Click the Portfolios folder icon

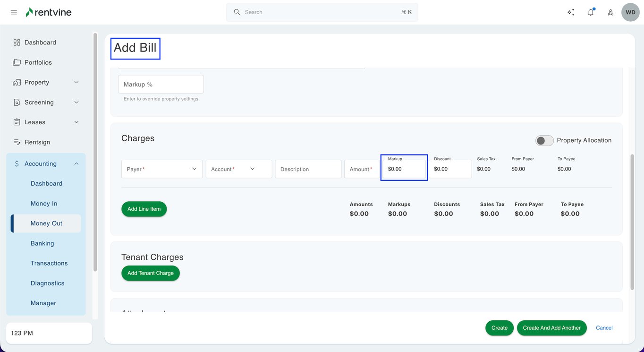point(17,62)
